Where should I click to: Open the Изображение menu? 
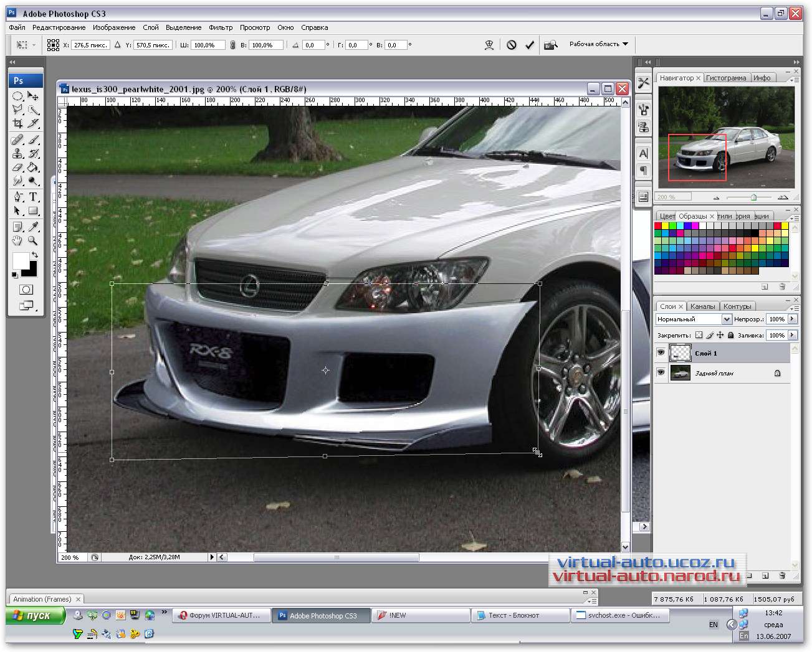114,27
